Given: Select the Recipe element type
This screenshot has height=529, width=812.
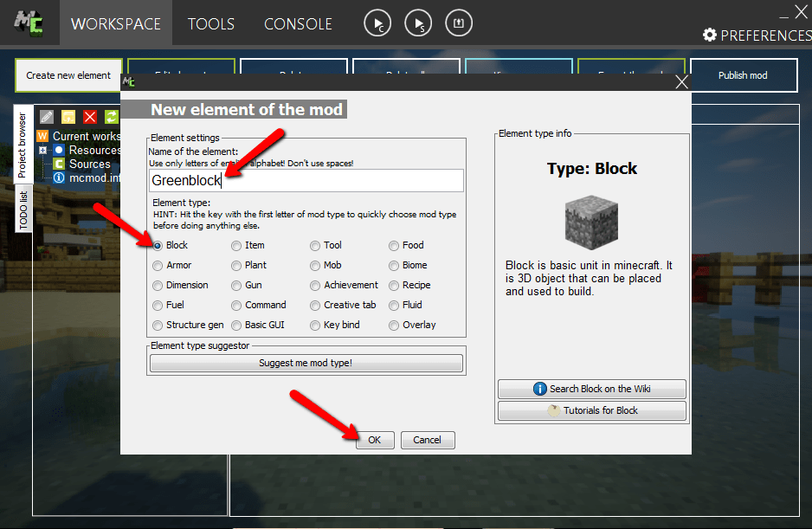Looking at the screenshot, I should point(394,285).
